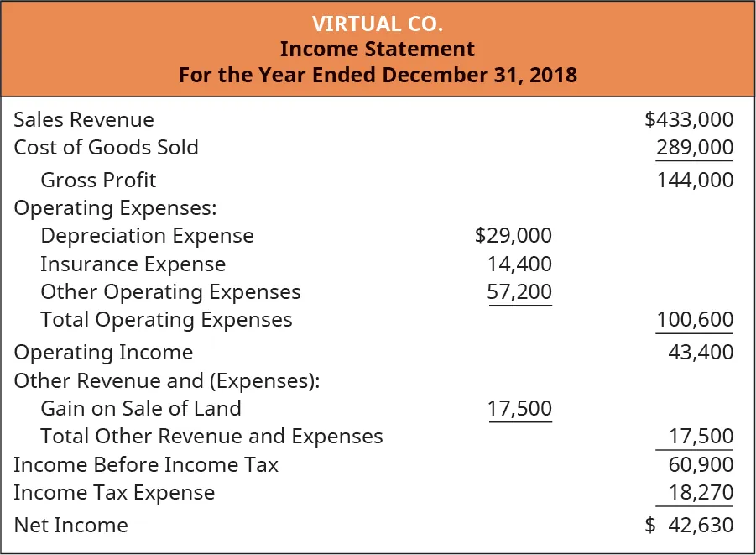Select the 43,400 operating income amount

pos(701,353)
